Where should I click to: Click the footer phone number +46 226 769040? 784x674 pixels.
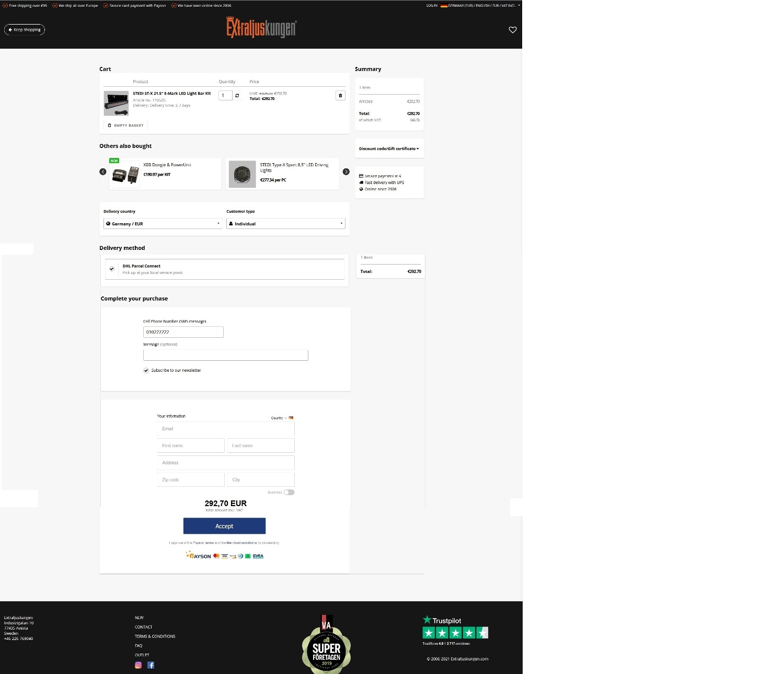coord(19,638)
